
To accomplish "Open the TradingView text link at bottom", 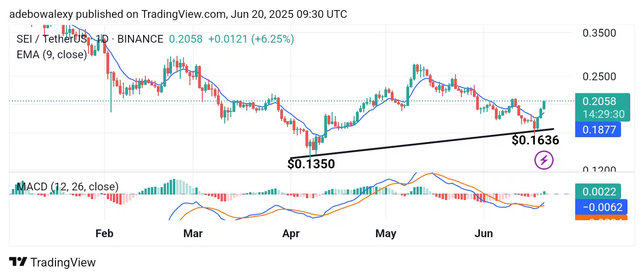I will 63,262.
